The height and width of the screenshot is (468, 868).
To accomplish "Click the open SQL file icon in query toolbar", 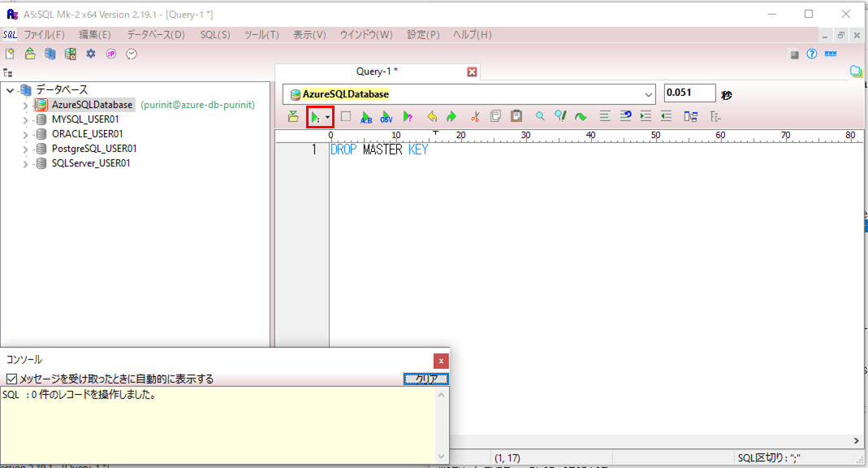I will [x=293, y=116].
